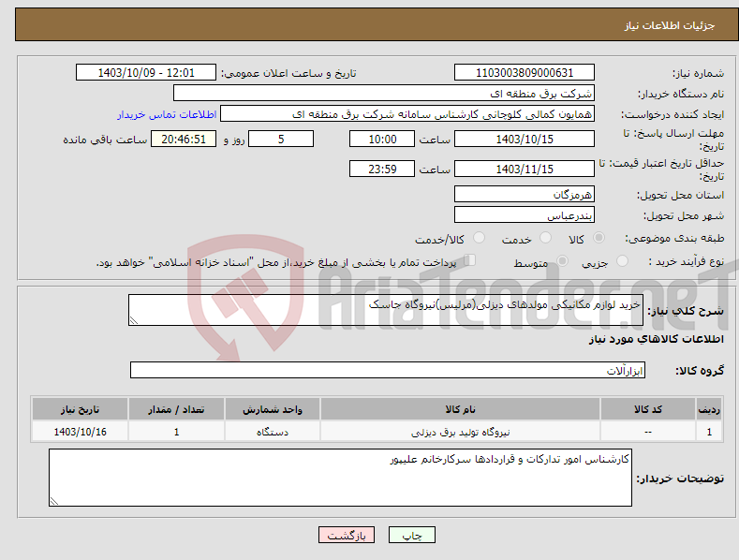Click the نام کالا column header
Viewport: 739px width, 560px height.
point(460,409)
